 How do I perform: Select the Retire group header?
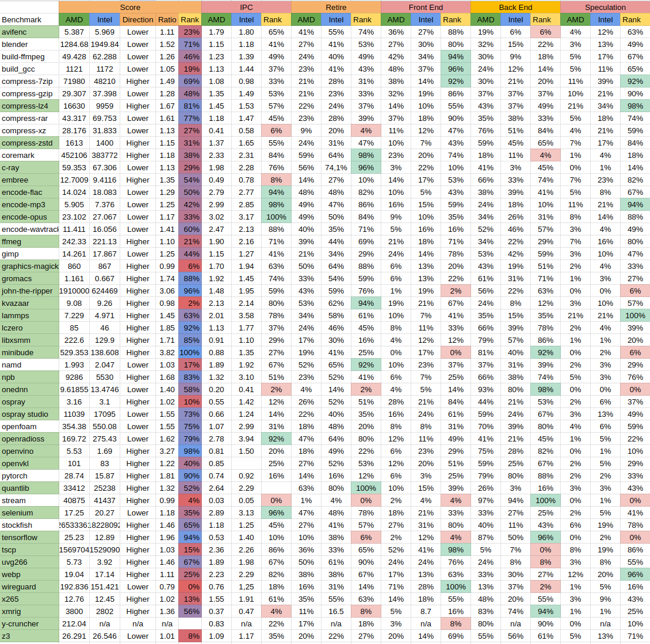click(x=336, y=7)
